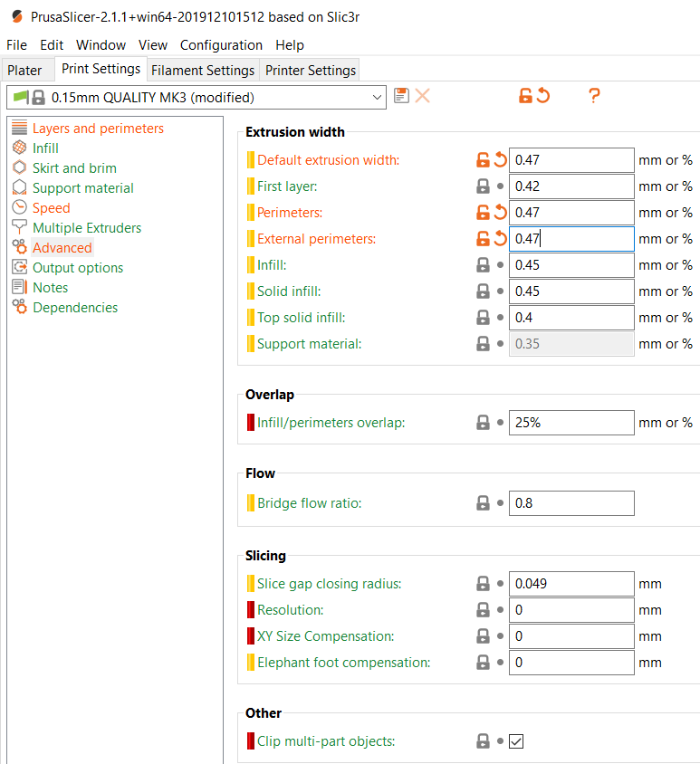Click the Slice gap closing radius field

[571, 584]
